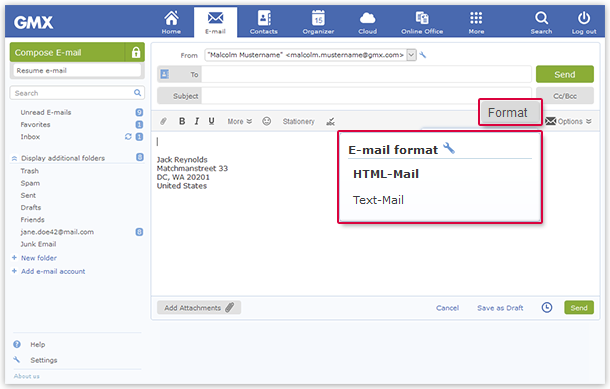
Task: Toggle italic formatting
Action: pyautogui.click(x=197, y=121)
